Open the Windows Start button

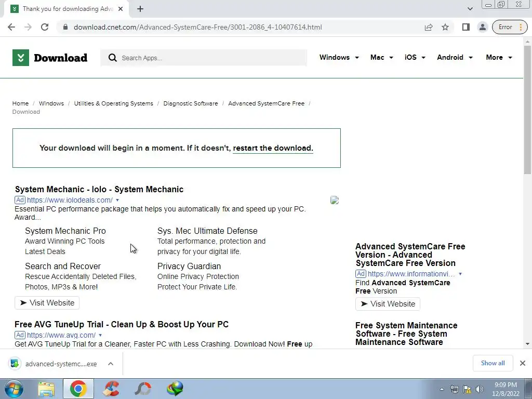14,389
